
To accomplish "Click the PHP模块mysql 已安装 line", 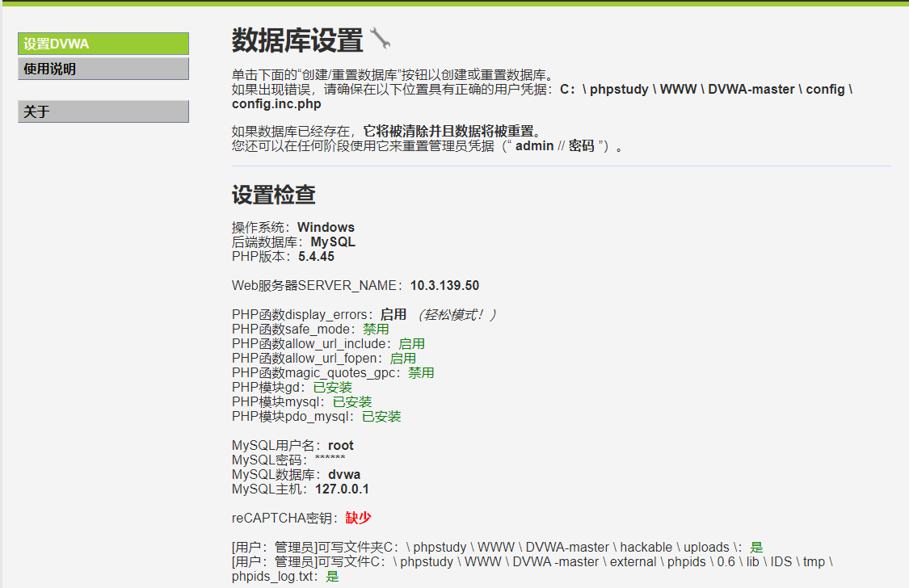I will click(302, 401).
